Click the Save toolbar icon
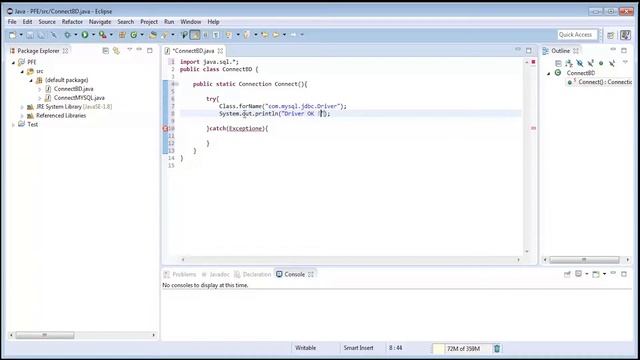 30,35
